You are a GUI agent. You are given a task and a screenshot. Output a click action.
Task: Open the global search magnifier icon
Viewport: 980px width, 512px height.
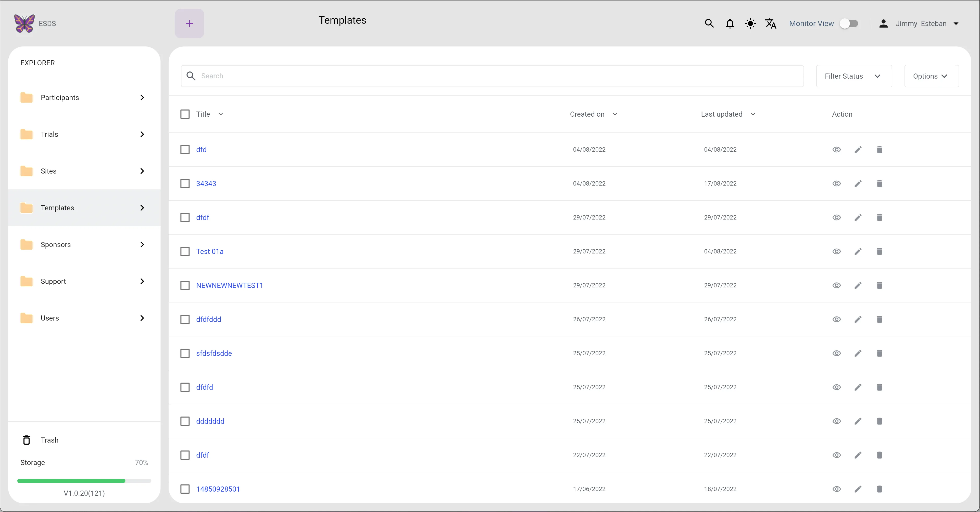pyautogui.click(x=709, y=23)
